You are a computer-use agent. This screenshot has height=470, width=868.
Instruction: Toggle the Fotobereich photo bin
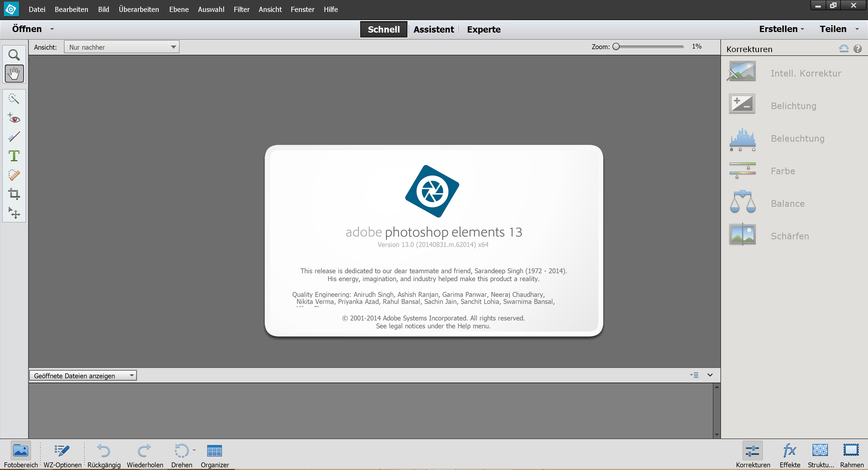point(21,455)
